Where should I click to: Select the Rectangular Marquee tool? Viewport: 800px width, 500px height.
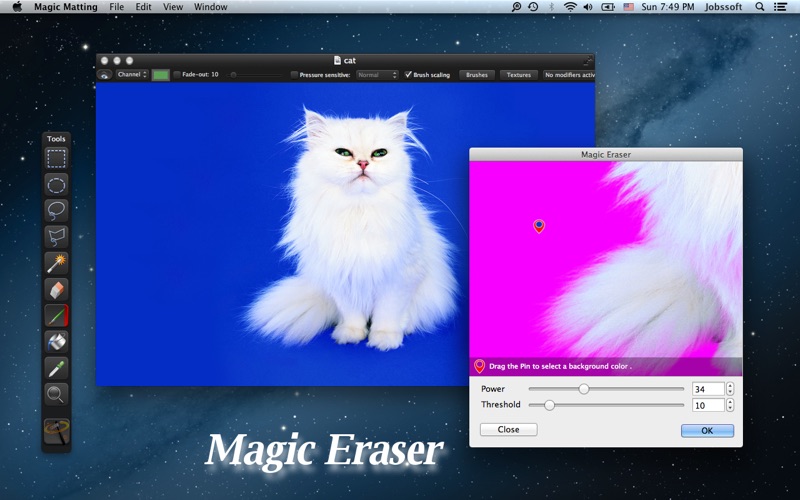pos(57,158)
